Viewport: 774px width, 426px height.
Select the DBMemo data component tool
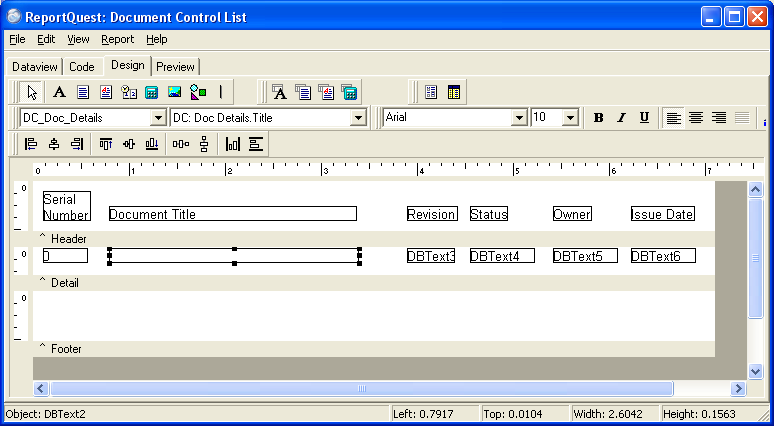click(x=303, y=92)
